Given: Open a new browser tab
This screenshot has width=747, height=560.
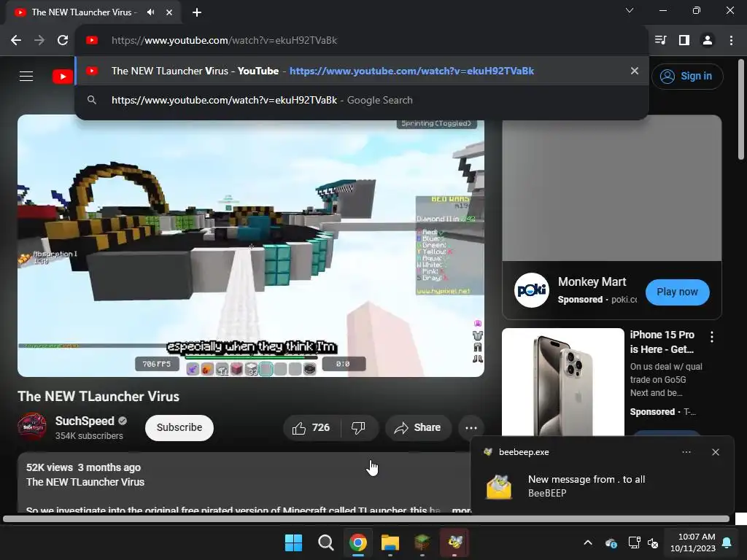Looking at the screenshot, I should [197, 12].
